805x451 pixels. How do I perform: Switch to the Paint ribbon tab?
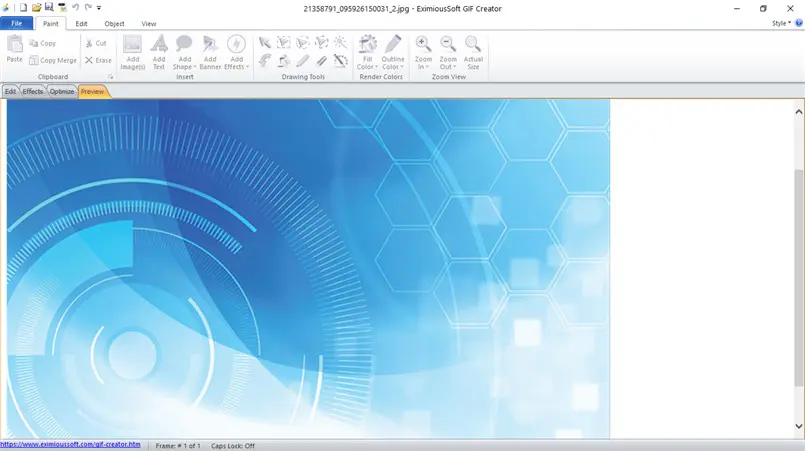pyautogui.click(x=50, y=24)
